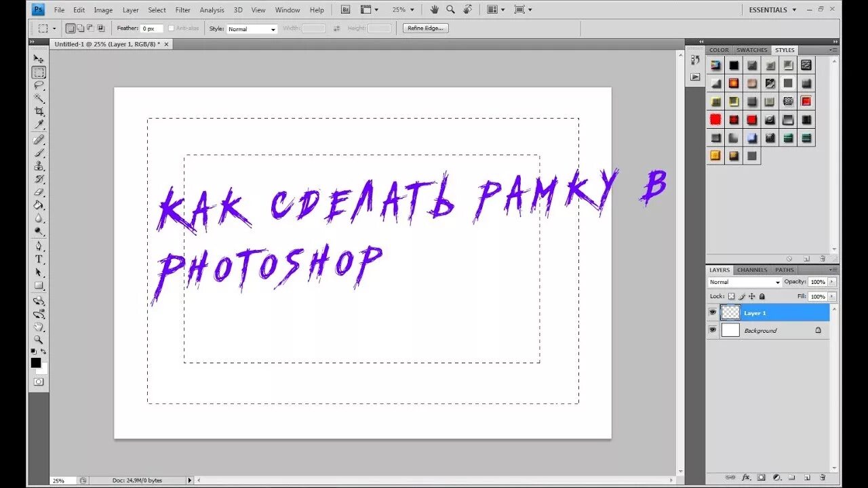This screenshot has height=488, width=868.
Task: Select the Magic Wand tool
Action: pyautogui.click(x=39, y=98)
